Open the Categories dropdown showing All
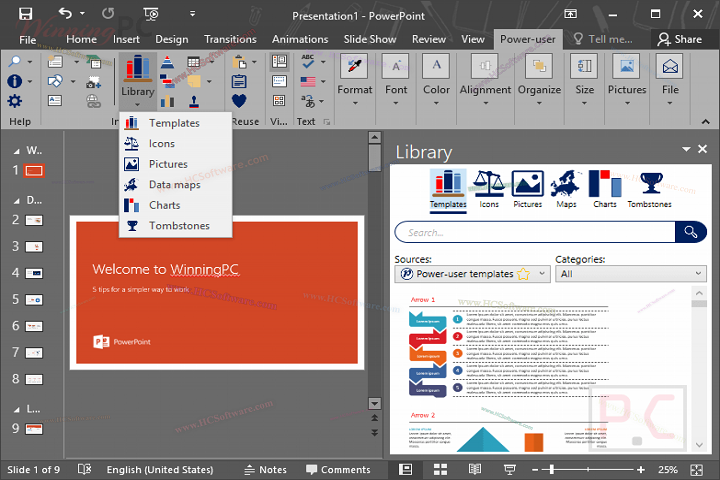This screenshot has width=720, height=480. pyautogui.click(x=631, y=274)
